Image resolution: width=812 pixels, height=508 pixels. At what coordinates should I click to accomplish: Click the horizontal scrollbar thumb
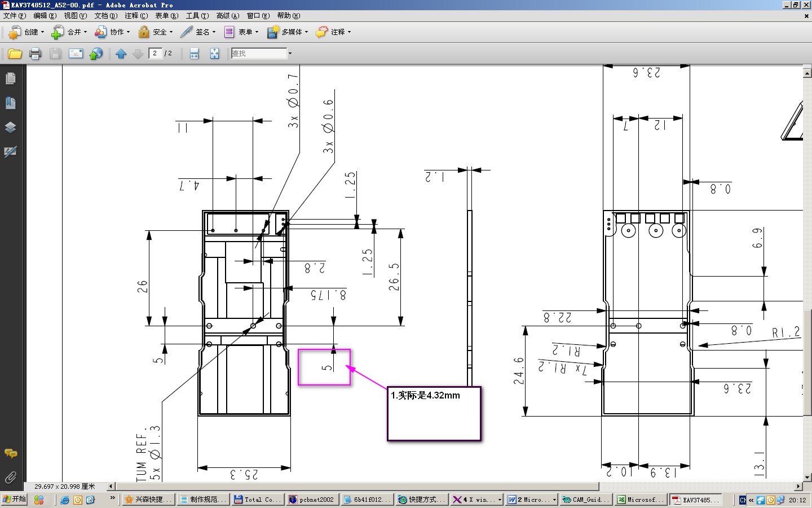pos(357,486)
